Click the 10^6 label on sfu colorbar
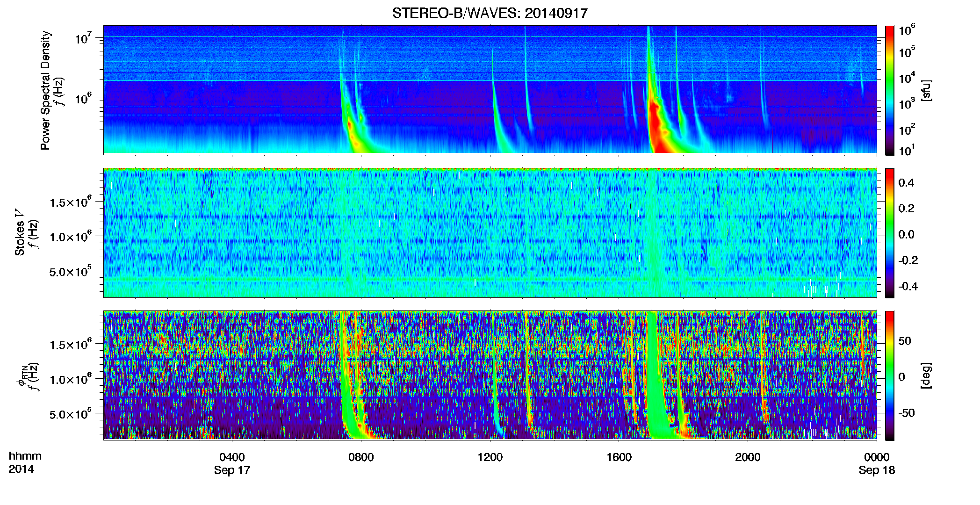 pyautogui.click(x=907, y=30)
